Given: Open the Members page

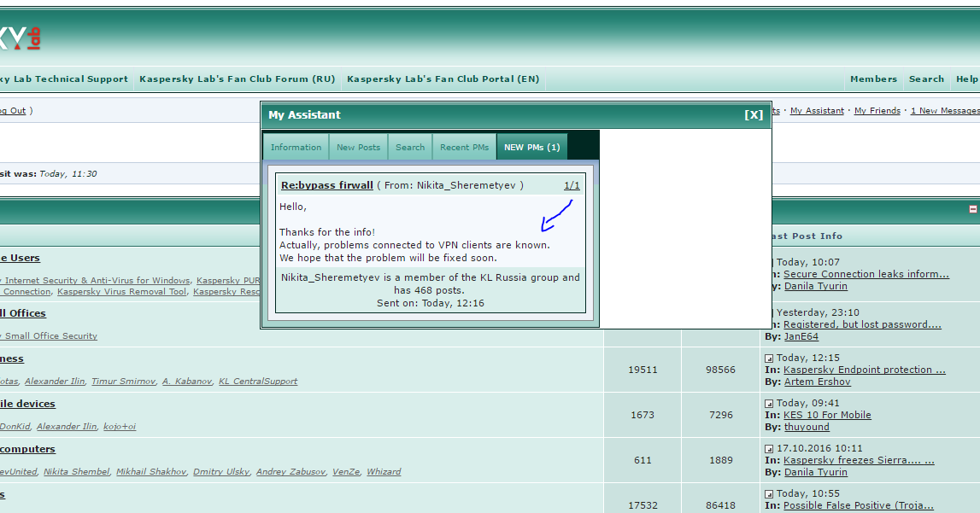Looking at the screenshot, I should coord(873,79).
